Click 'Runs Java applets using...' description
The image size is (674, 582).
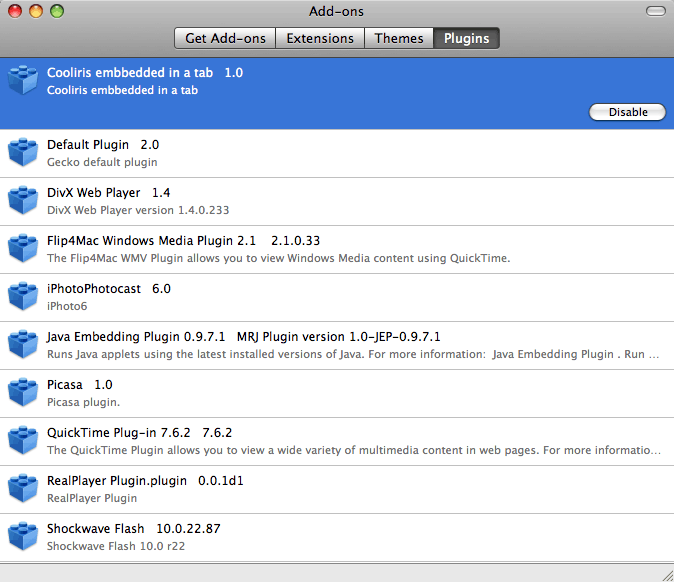point(353,354)
